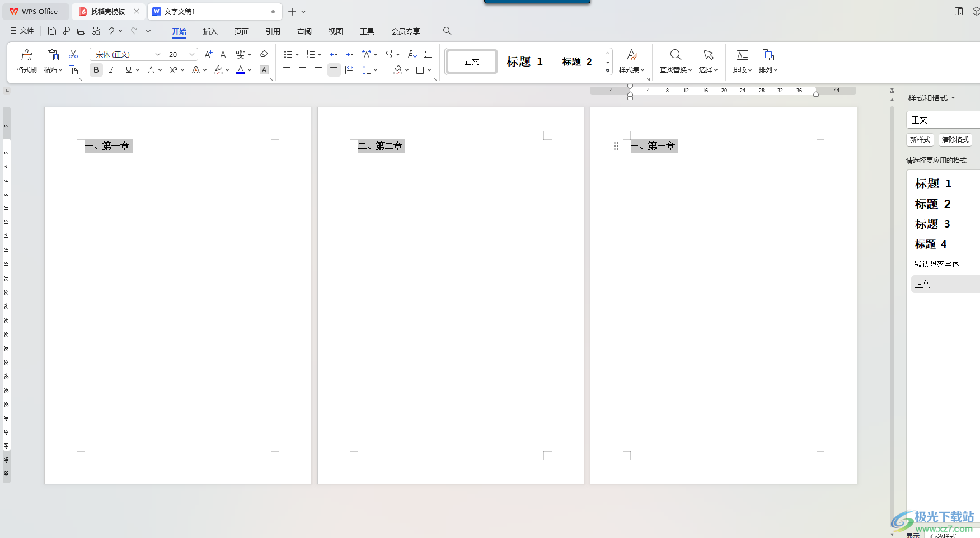Viewport: 980px width, 538px height.
Task: Increase paragraph indent
Action: click(349, 54)
